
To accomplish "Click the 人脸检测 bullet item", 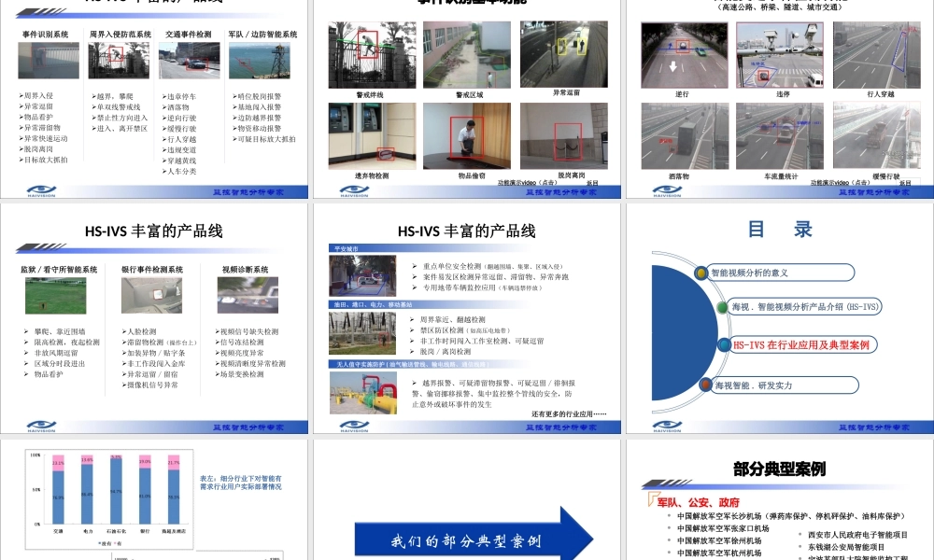I will (139, 331).
